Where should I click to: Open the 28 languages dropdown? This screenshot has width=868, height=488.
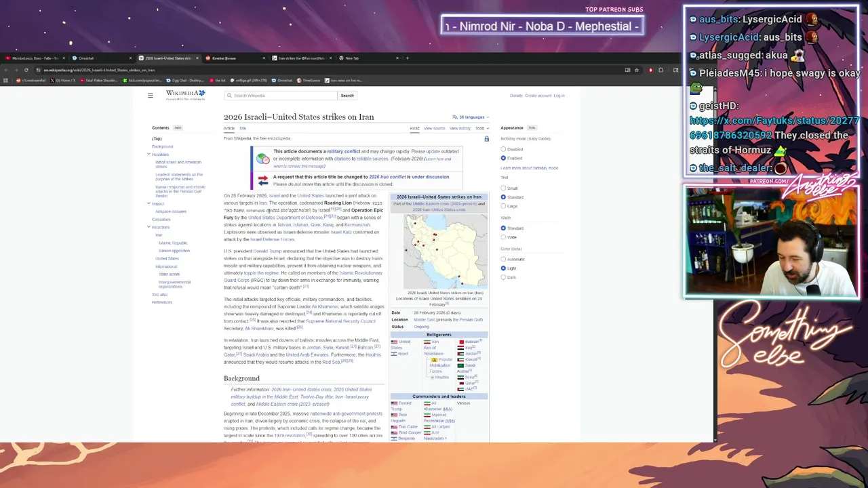pos(471,117)
